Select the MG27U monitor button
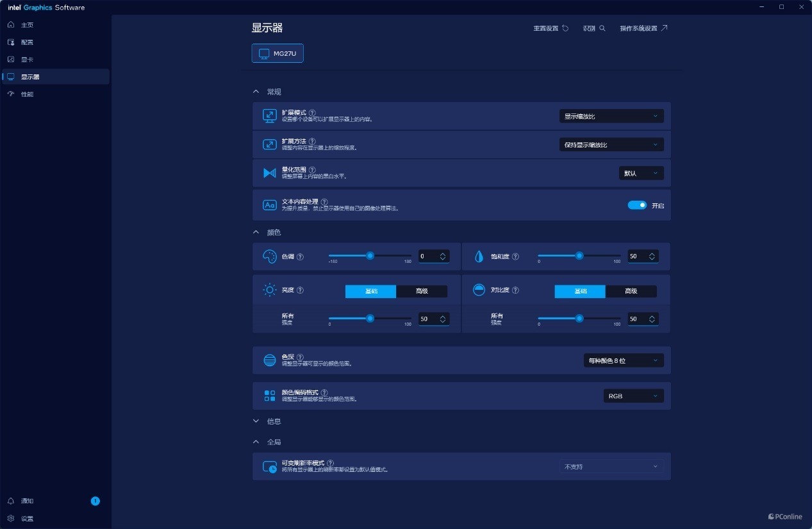Image resolution: width=812 pixels, height=529 pixels. coord(278,53)
